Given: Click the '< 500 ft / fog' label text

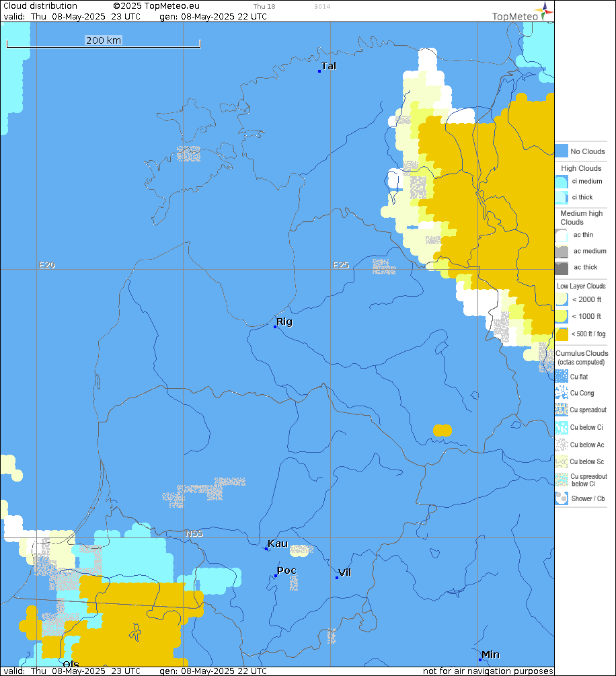Looking at the screenshot, I should pos(588,334).
